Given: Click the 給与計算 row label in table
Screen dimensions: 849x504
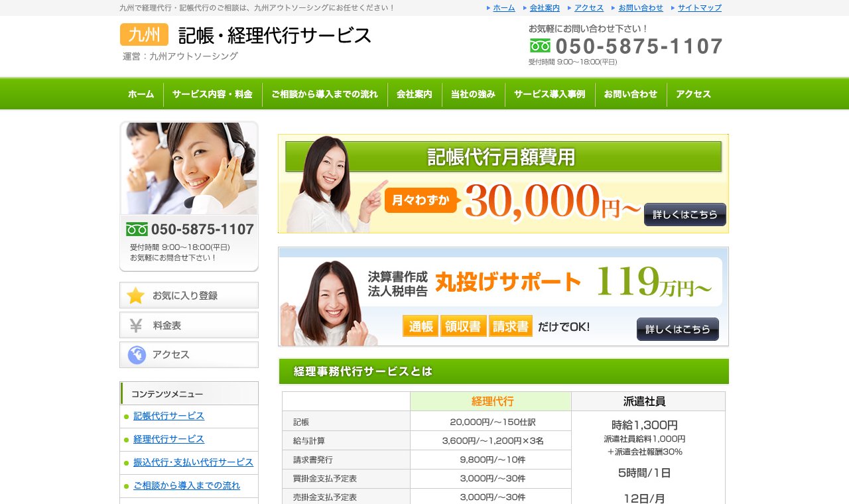Looking at the screenshot, I should pos(346,440).
